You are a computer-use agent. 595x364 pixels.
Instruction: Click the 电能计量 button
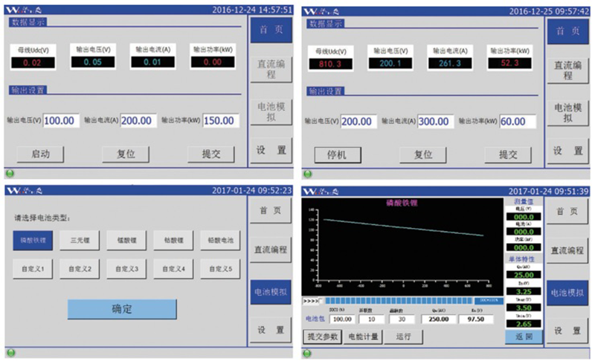[x=363, y=337]
